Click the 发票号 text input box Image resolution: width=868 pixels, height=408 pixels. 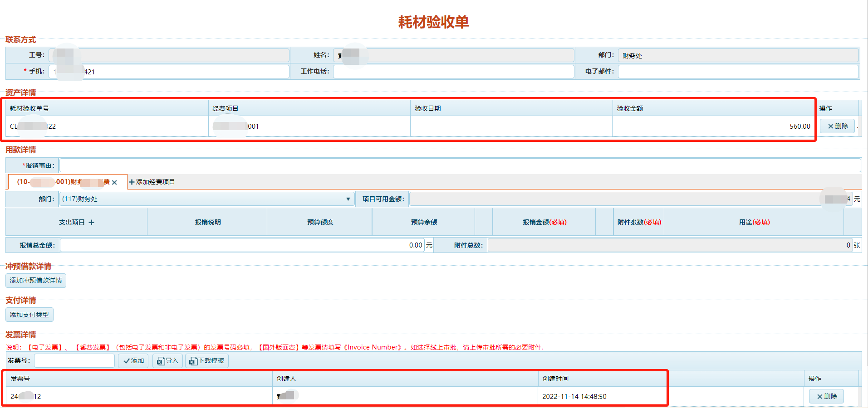click(74, 360)
